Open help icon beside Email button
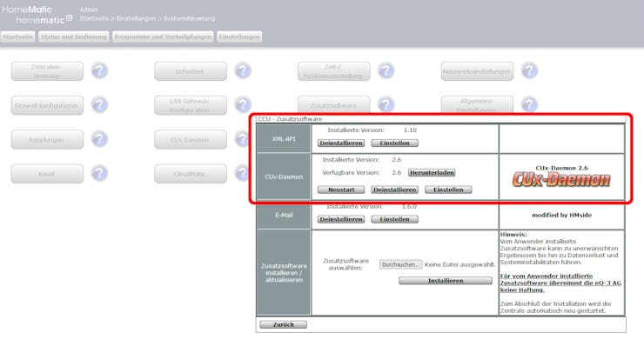 99,173
